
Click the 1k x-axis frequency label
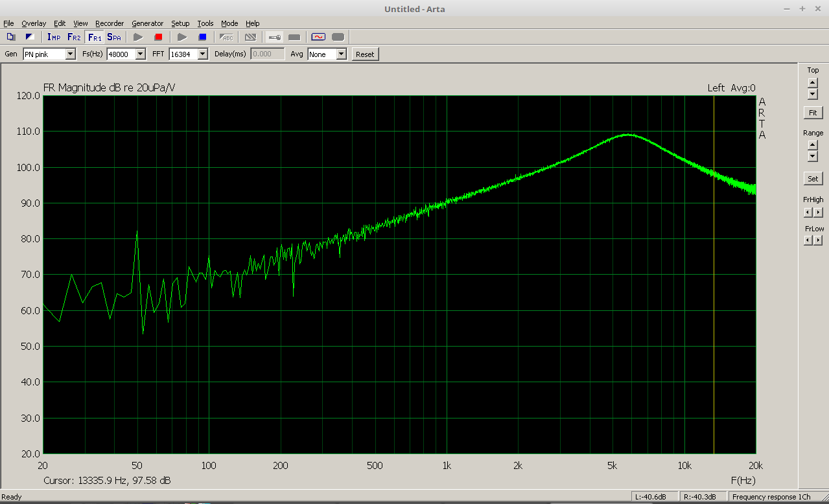pos(447,465)
